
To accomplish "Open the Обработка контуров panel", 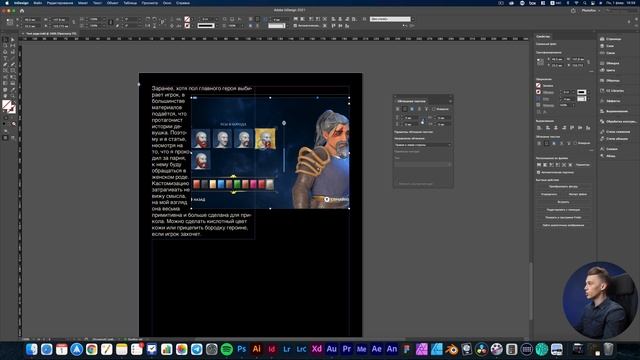I will pyautogui.click(x=618, y=121).
